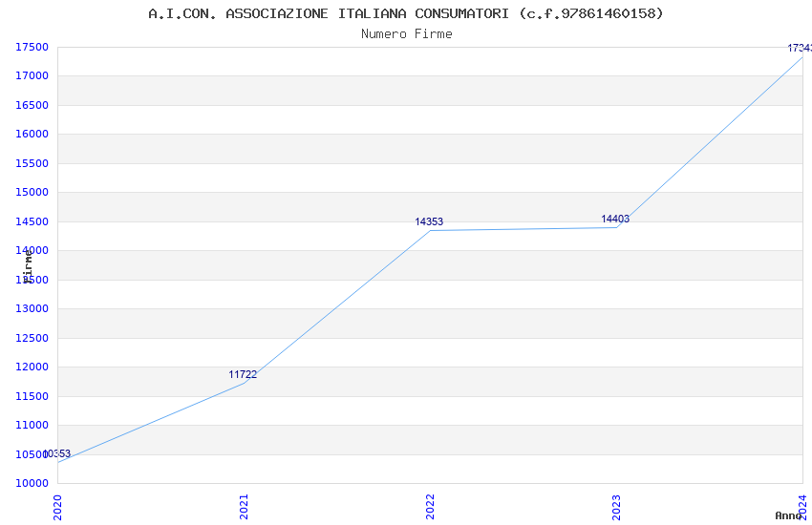Click x-axis year 2020

57,507
